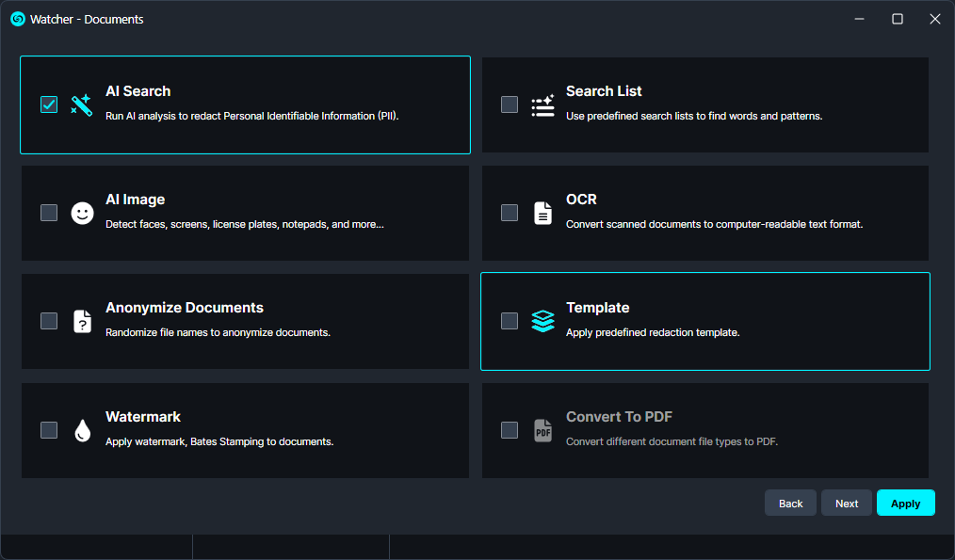Select the Watermark title text

143,417
